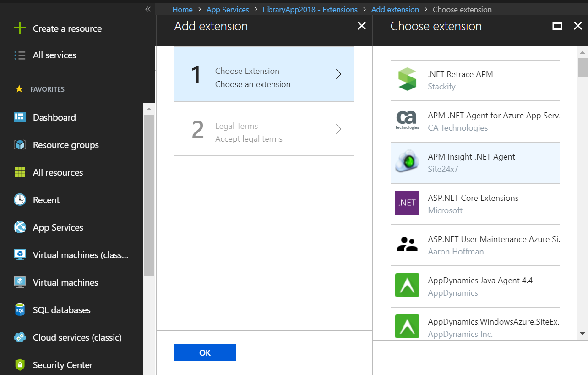Click the SQL databases icon
The width and height of the screenshot is (588, 375).
pyautogui.click(x=20, y=310)
